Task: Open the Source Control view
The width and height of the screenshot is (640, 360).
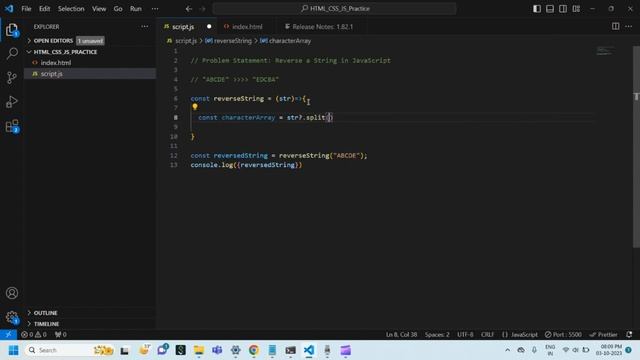Action: pos(12,78)
